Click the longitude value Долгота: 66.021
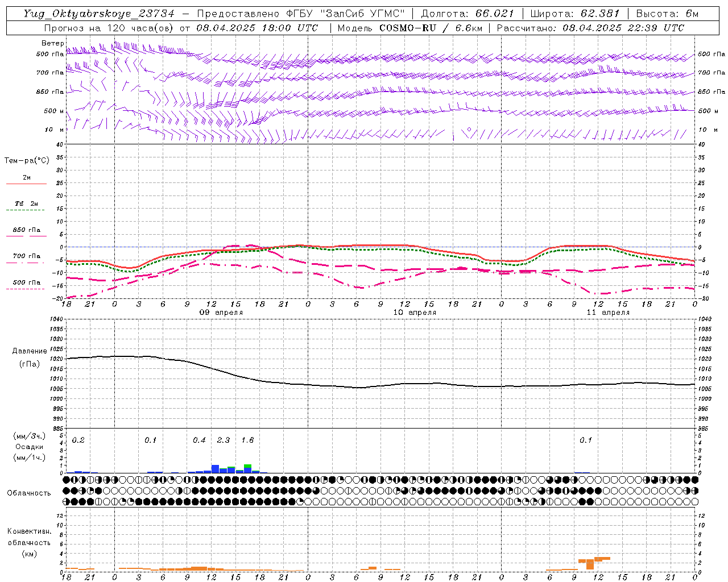Image resolution: width=728 pixels, height=582 pixels. 468,14
